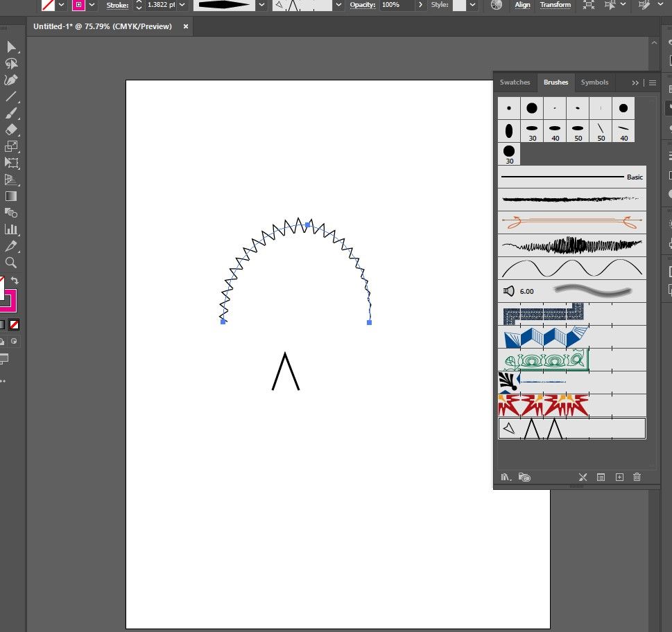Image resolution: width=672 pixels, height=632 pixels.
Task: Open the Brush Libraries menu
Action: [x=506, y=477]
